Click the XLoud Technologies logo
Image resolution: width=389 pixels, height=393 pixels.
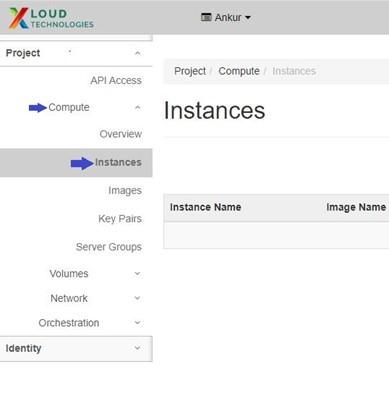pos(51,18)
